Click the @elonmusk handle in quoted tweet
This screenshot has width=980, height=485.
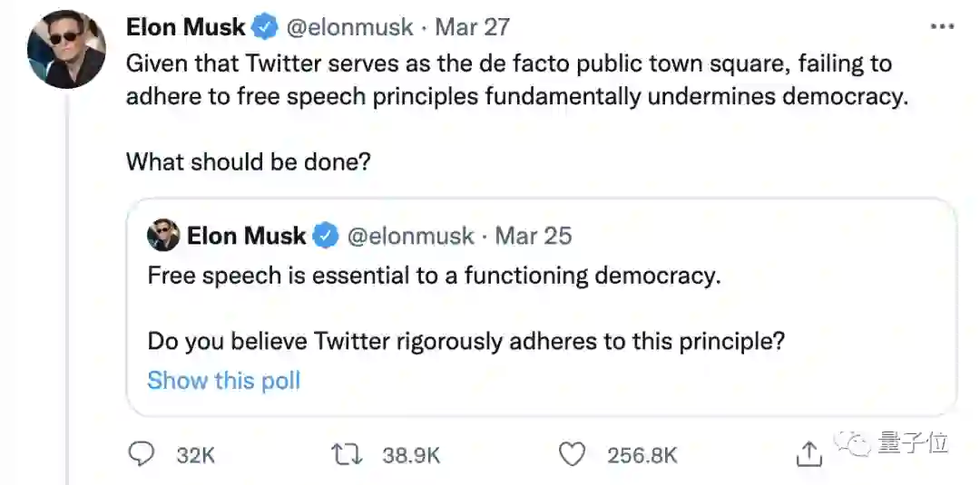(x=411, y=237)
